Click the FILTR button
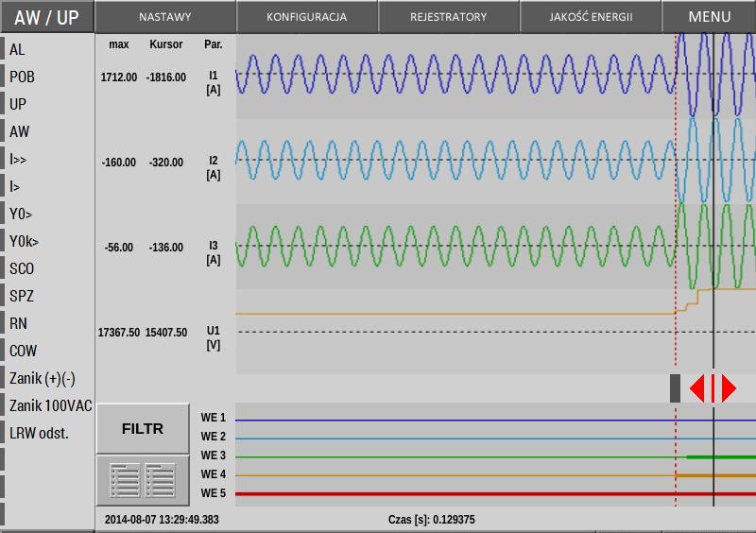 click(143, 428)
